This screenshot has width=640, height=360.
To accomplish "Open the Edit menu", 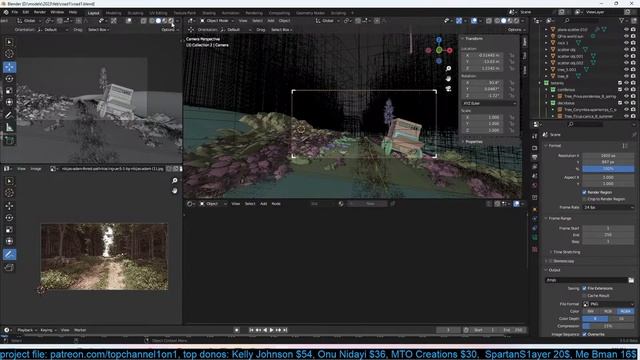I will tap(26, 12).
